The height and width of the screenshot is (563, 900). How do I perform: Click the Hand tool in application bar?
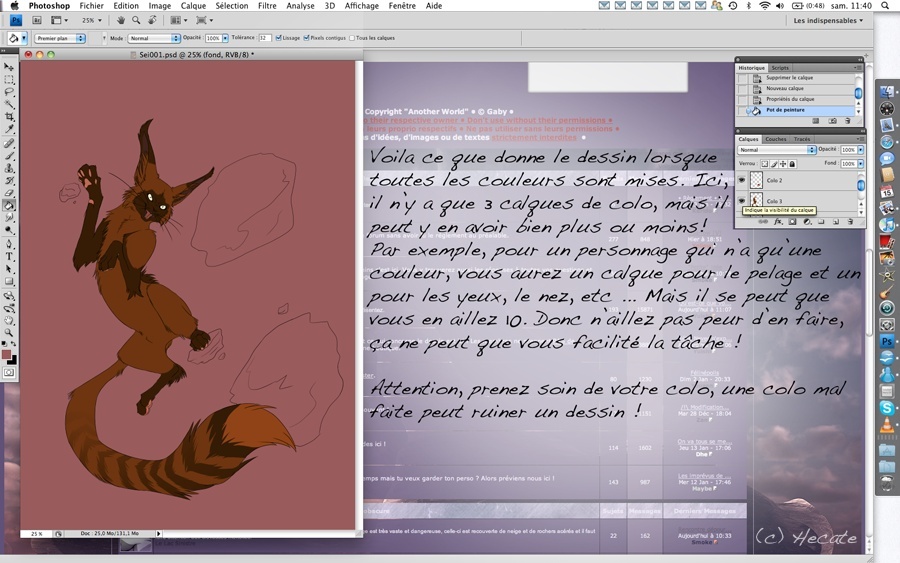pos(121,20)
